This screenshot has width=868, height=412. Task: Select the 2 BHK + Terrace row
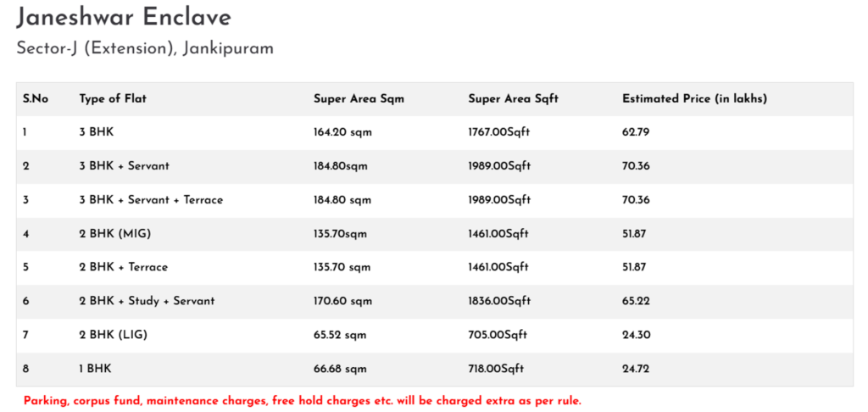435,268
